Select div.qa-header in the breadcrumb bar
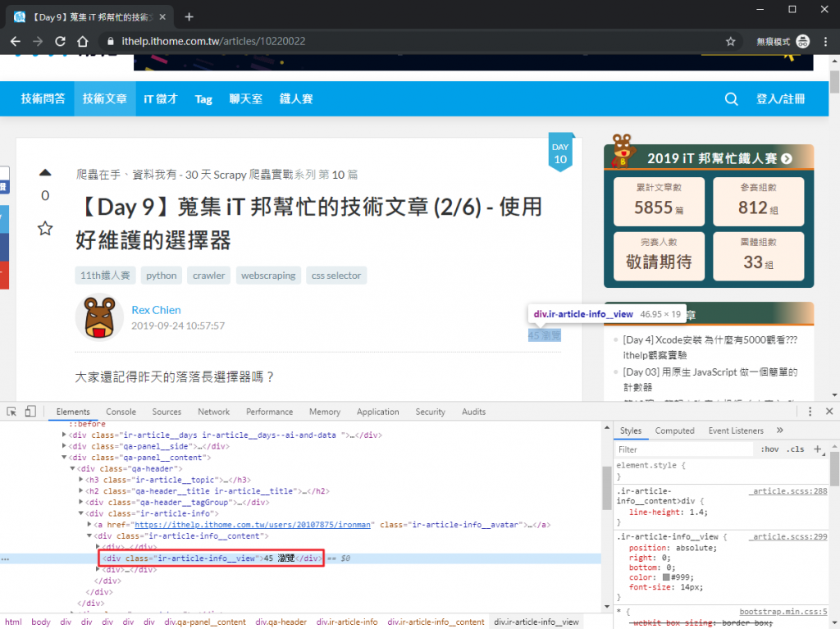 click(x=281, y=622)
